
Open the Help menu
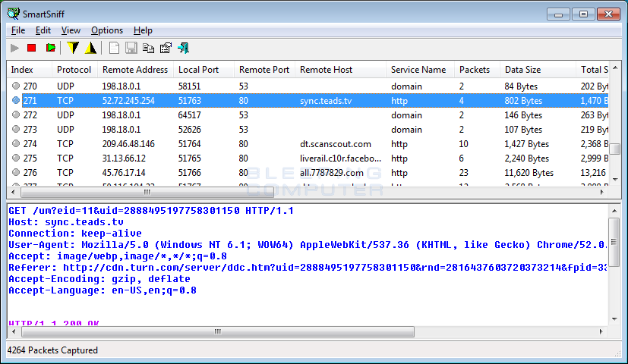click(x=143, y=30)
